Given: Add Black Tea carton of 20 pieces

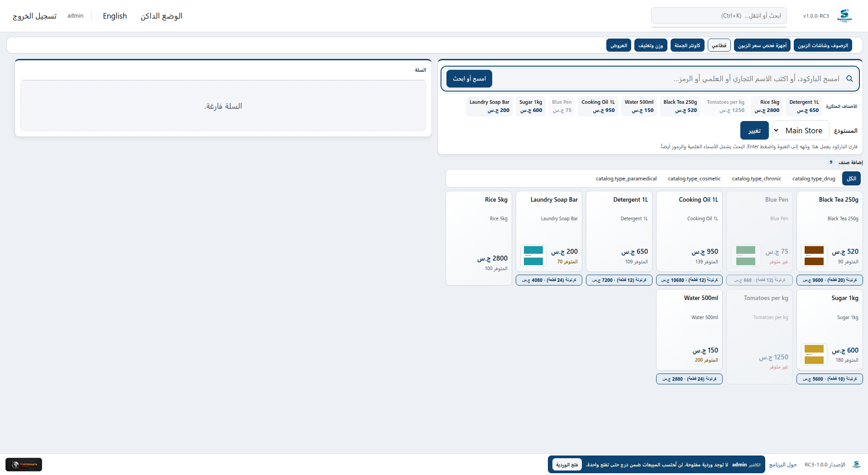Looking at the screenshot, I should [x=830, y=280].
